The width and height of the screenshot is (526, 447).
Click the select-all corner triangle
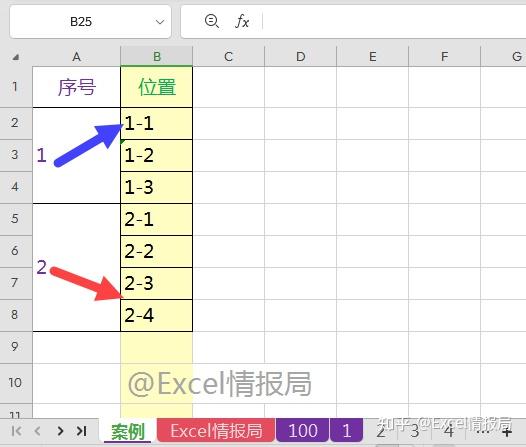click(15, 57)
